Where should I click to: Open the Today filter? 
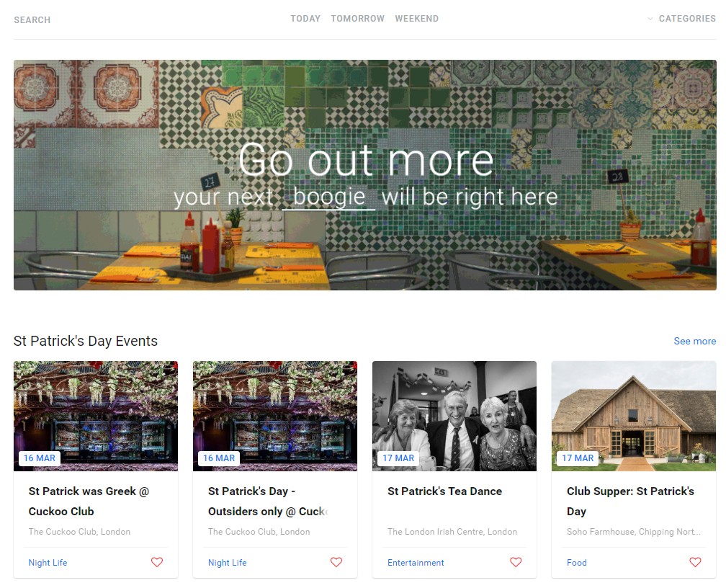click(x=305, y=19)
